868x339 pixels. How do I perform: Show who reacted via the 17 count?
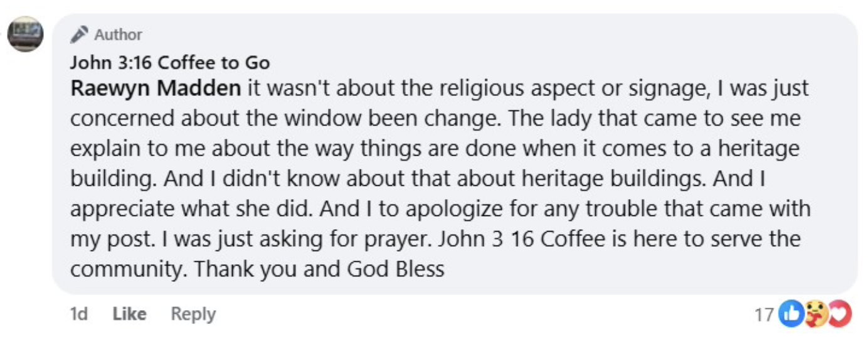pyautogui.click(x=764, y=314)
